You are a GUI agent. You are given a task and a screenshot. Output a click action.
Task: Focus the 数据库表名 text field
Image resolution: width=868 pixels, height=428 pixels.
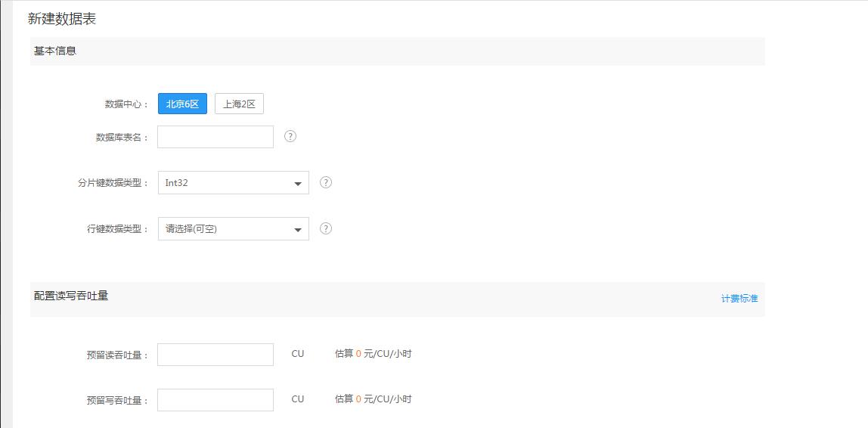(x=215, y=137)
